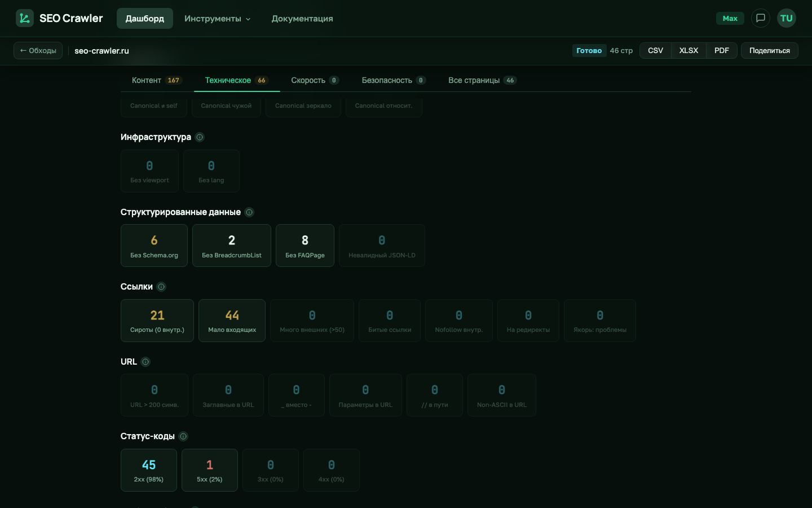
Task: Show info icon next to Структурированные данные
Action: 249,212
